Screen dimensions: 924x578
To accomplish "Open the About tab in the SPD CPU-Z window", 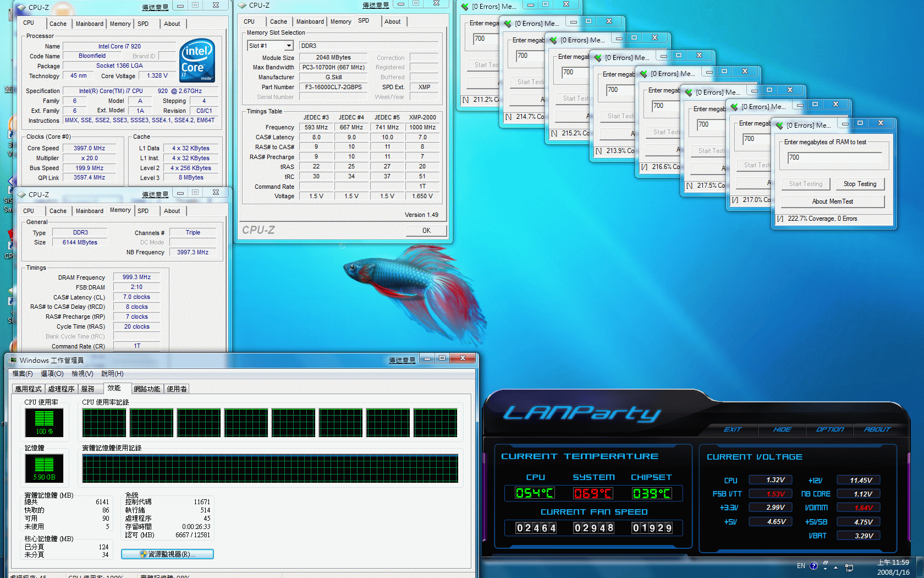I will click(393, 21).
